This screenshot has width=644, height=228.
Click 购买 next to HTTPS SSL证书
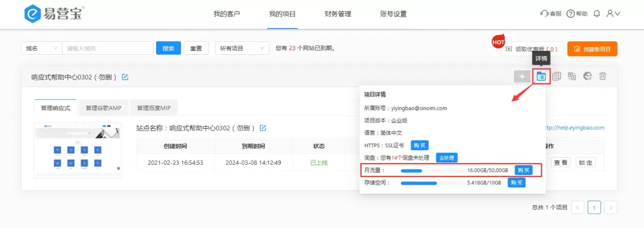coord(420,145)
